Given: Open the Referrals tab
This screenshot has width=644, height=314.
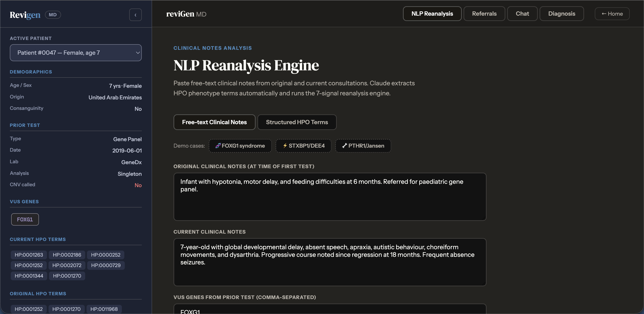Looking at the screenshot, I should click(484, 14).
